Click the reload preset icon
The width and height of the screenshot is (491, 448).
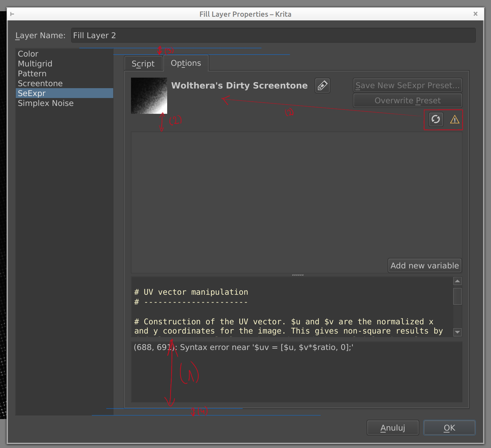tap(436, 119)
